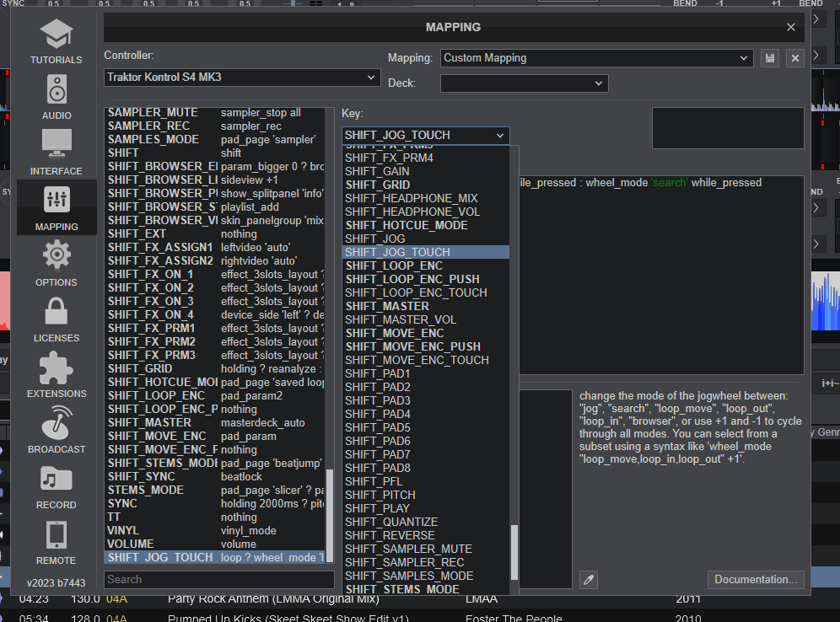
Task: Click the action script field containing wheel_mode 'search'
Action: pyautogui.click(x=661, y=275)
